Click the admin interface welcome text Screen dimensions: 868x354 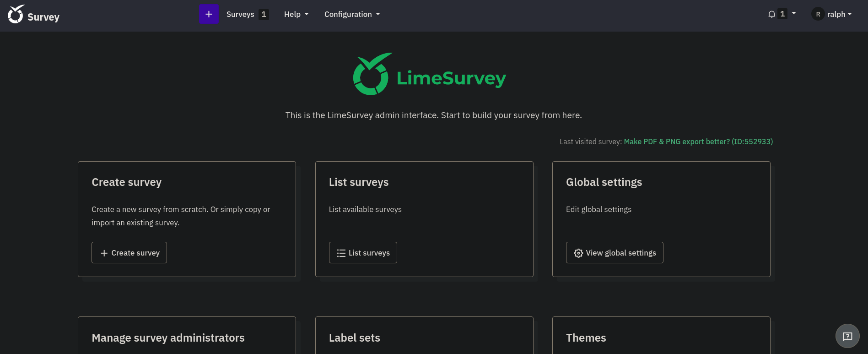434,115
